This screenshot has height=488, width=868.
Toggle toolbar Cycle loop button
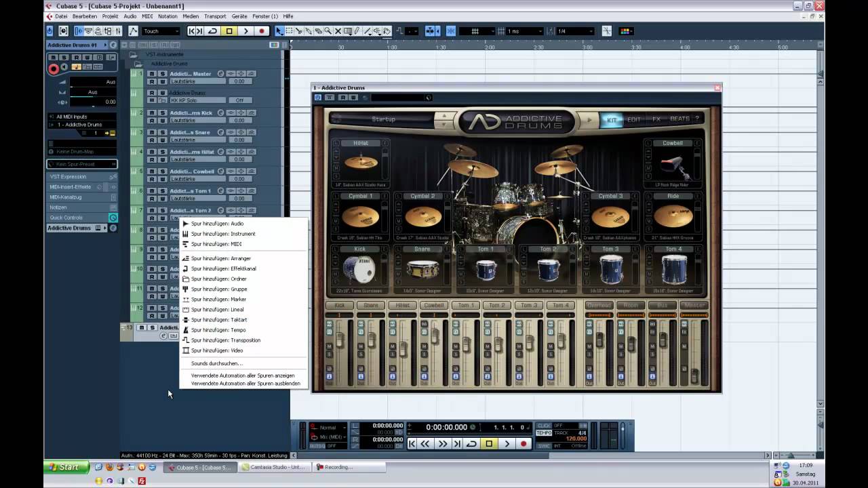(212, 31)
